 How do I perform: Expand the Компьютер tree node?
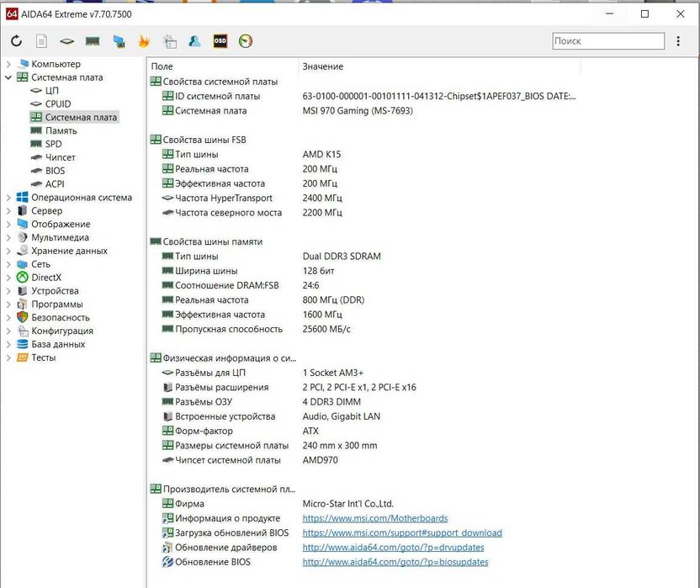click(x=8, y=64)
